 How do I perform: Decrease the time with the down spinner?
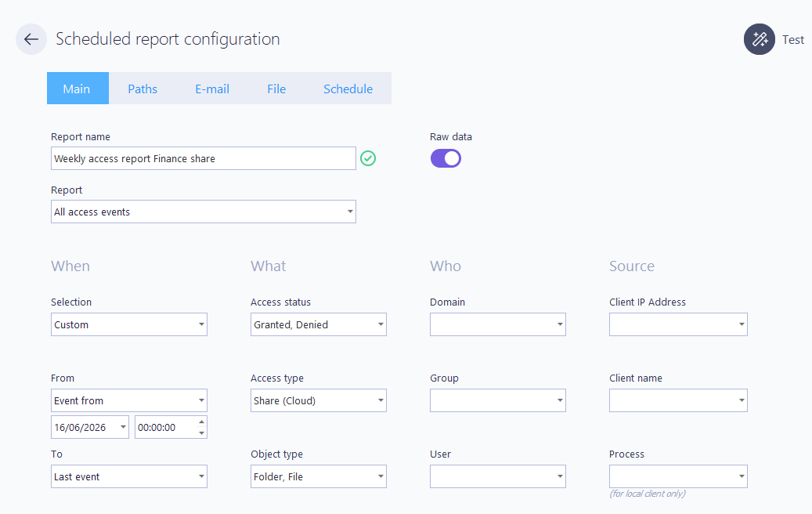pyautogui.click(x=202, y=433)
